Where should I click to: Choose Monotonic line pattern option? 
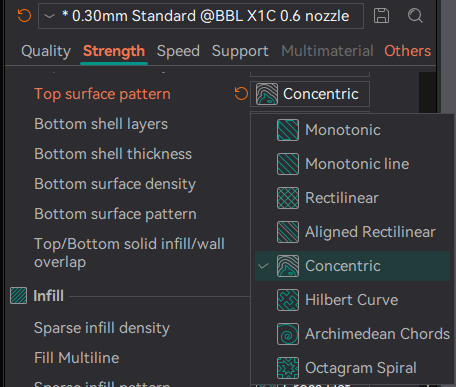coord(352,164)
